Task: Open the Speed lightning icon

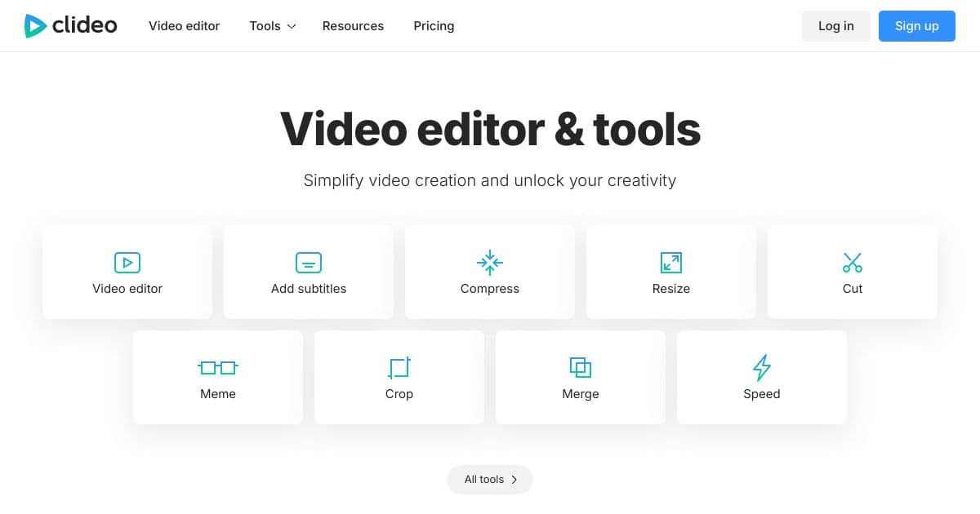Action: (761, 368)
